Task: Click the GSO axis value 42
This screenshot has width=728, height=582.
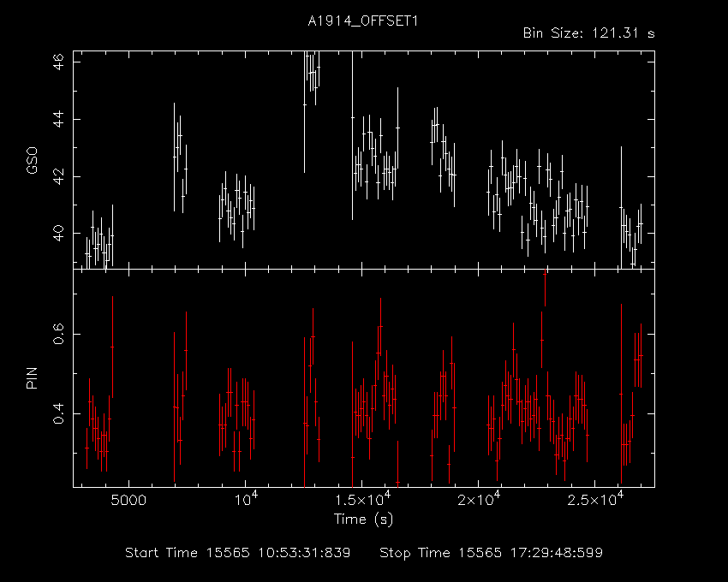Action: (58, 176)
